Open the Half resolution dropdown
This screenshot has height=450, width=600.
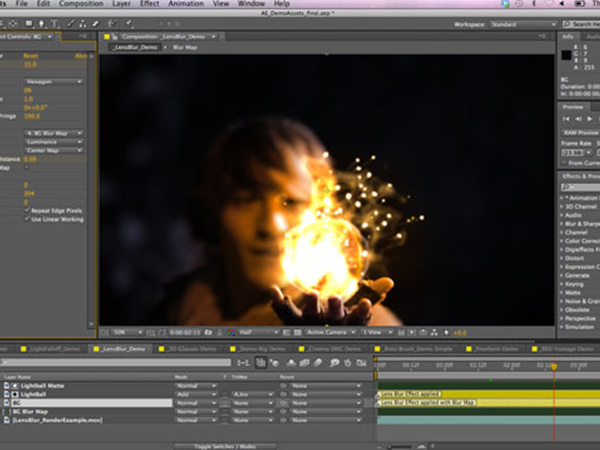[258, 333]
